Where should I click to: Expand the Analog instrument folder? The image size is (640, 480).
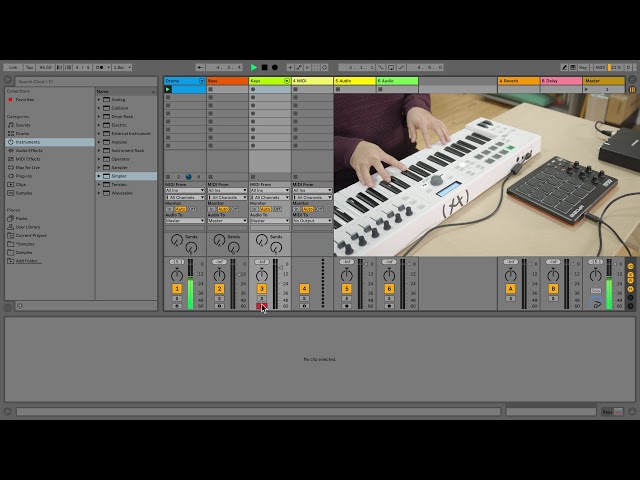[99, 100]
